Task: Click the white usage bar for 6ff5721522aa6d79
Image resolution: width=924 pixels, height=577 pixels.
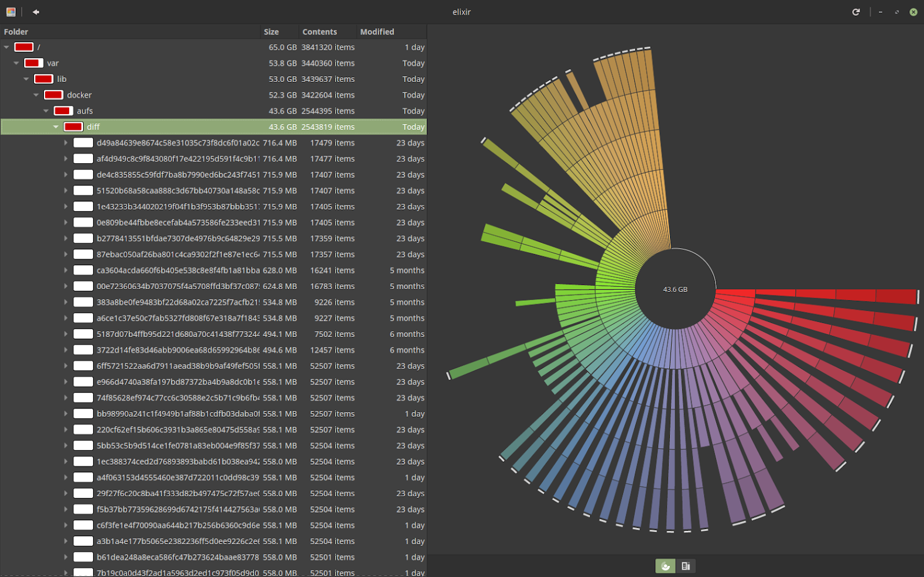Action: coord(83,366)
